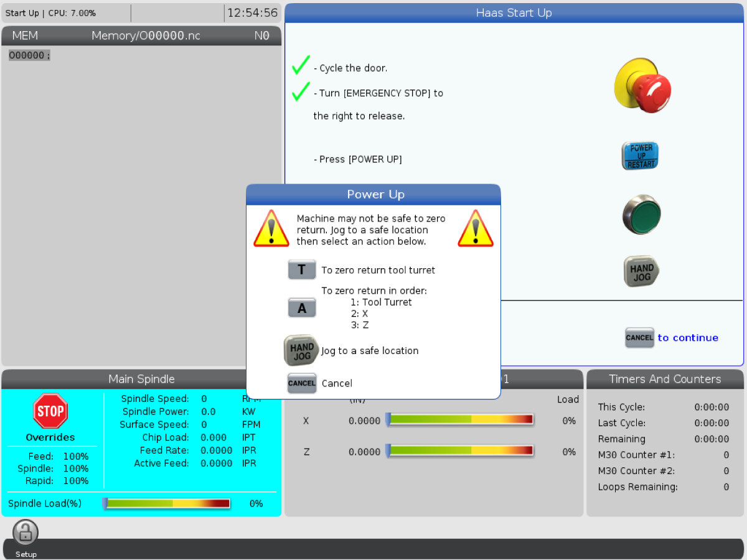The height and width of the screenshot is (560, 747).
Task: Click the M30 Counter #2 row
Action: [664, 472]
